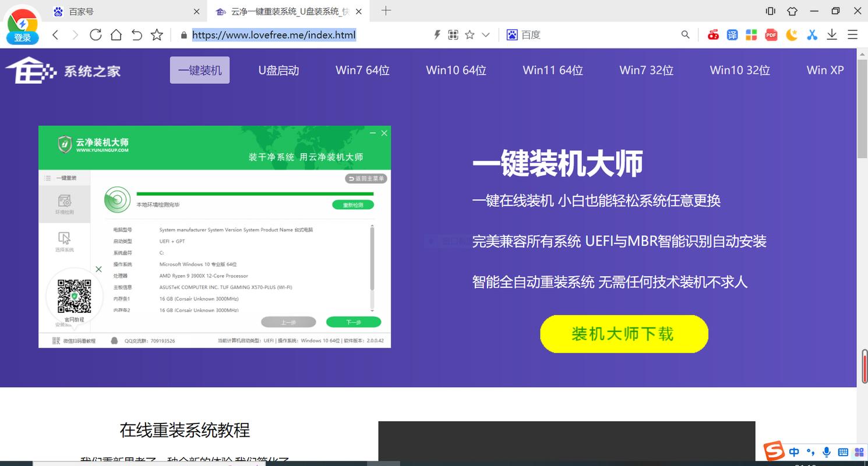Close the 云净一键重装系统 tab
The width and height of the screenshot is (868, 466).
coord(358,11)
